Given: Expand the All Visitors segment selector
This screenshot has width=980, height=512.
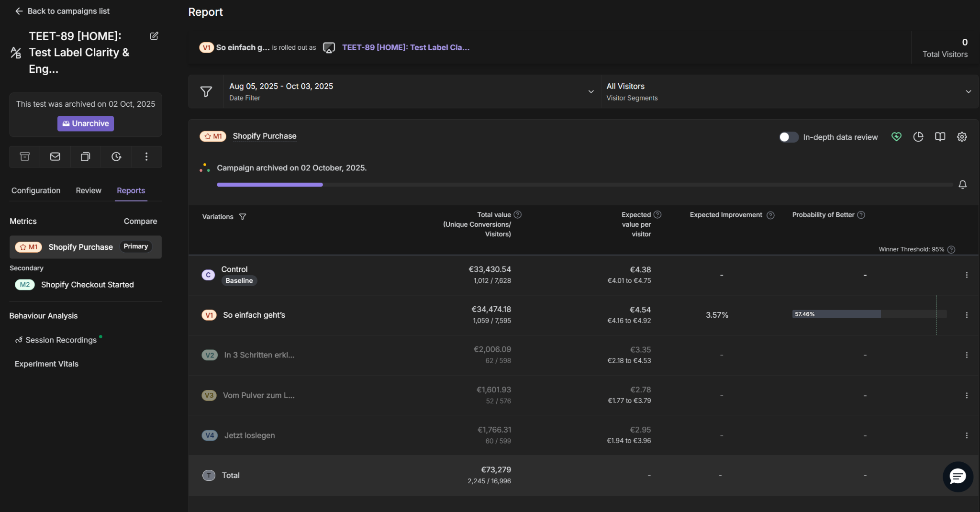Looking at the screenshot, I should point(969,91).
